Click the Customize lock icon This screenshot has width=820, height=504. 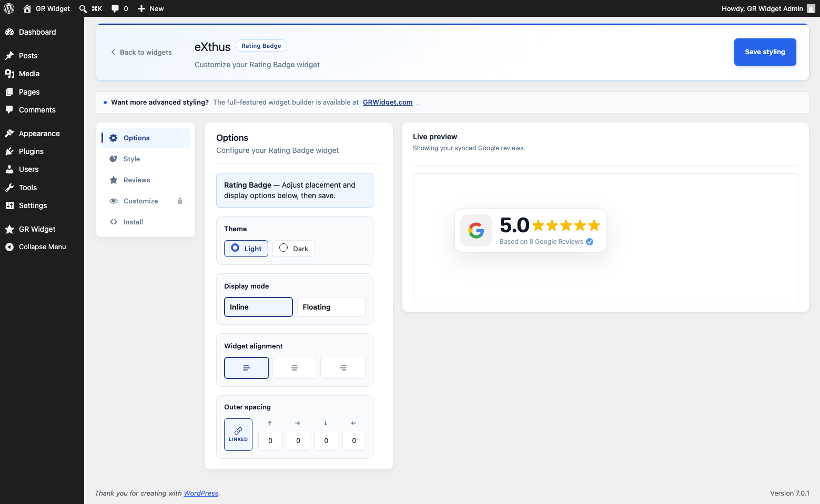point(180,201)
